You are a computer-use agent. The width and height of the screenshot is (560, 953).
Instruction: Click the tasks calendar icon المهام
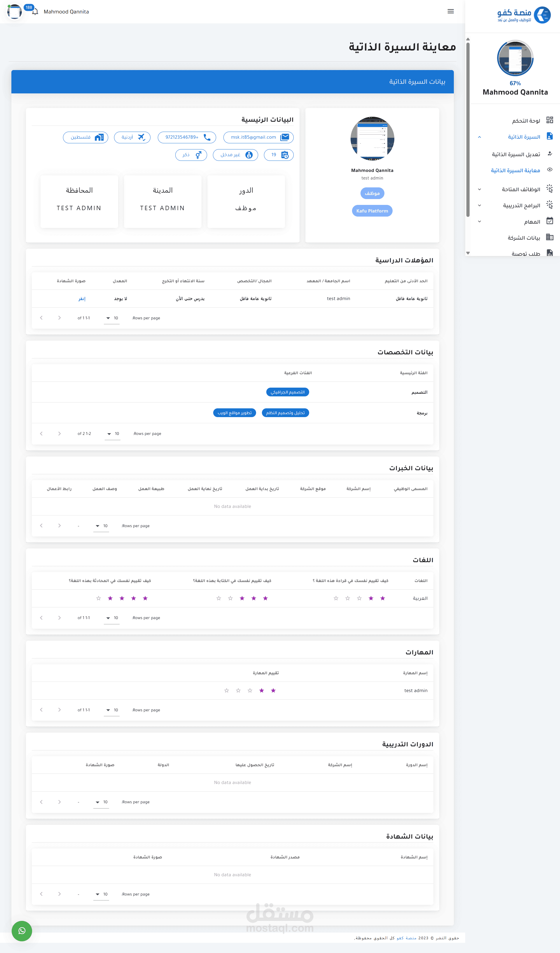[x=549, y=221]
